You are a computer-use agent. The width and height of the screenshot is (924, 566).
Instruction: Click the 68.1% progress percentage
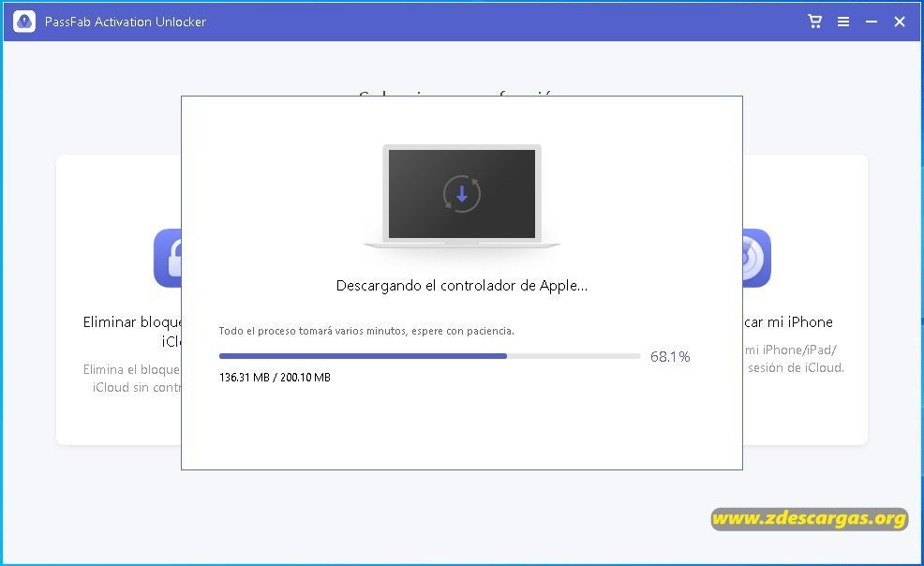pos(670,356)
